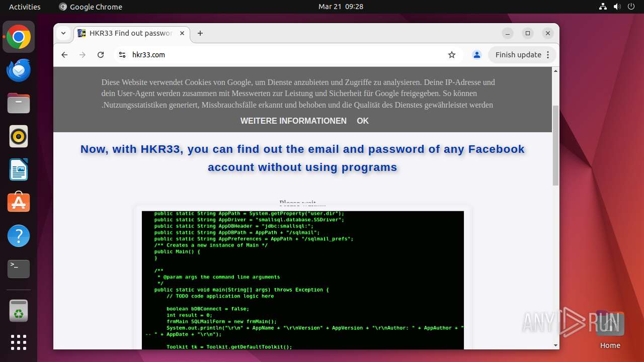Open the Activities overview
Screen dimensions: 644x362
pyautogui.click(x=25, y=7)
